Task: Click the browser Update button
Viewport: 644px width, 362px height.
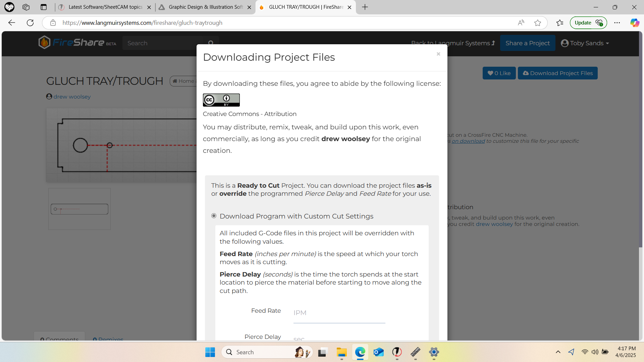Action: (x=588, y=23)
